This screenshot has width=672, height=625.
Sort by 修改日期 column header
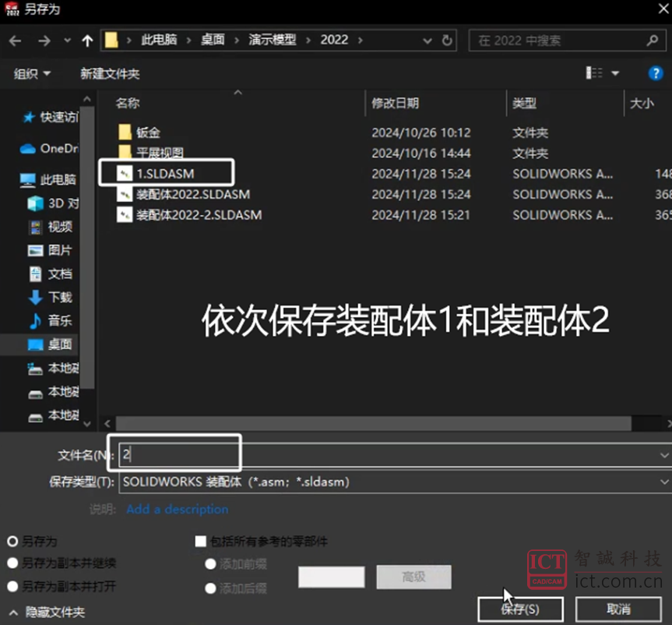395,103
